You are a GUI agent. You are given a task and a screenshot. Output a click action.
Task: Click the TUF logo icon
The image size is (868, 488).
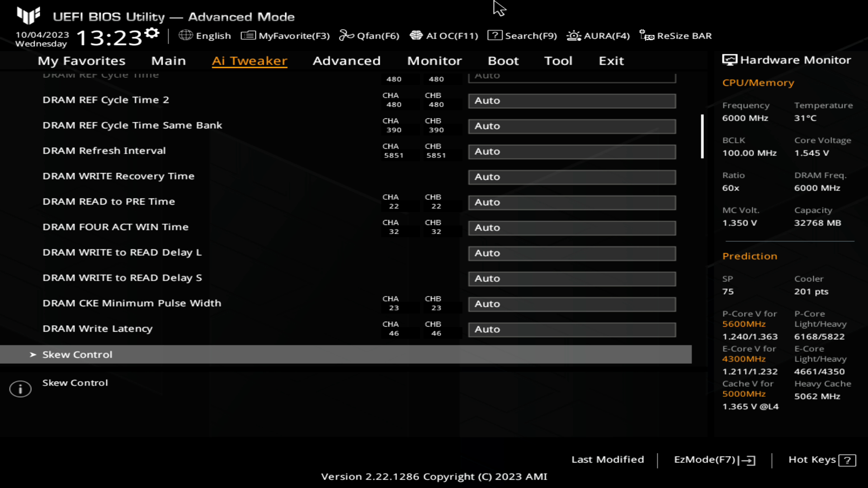click(28, 16)
